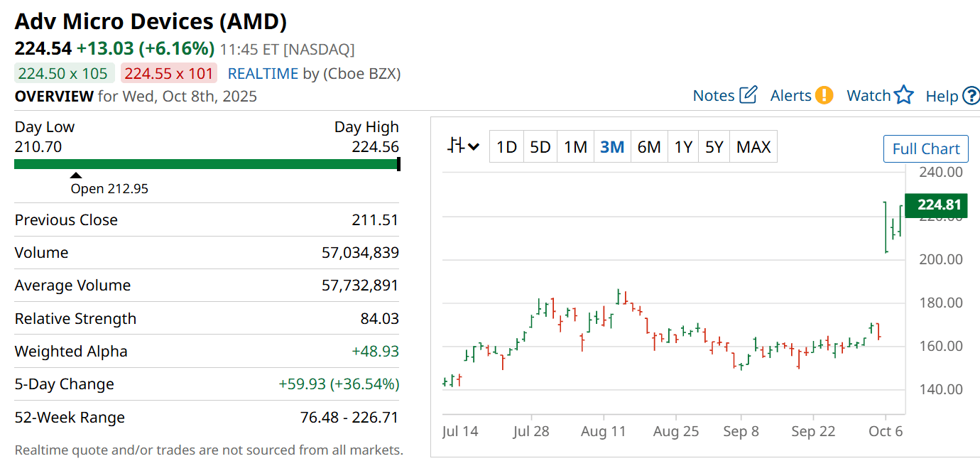Image resolution: width=980 pixels, height=461 pixels.
Task: Switch chart to 5D period
Action: coord(540,147)
